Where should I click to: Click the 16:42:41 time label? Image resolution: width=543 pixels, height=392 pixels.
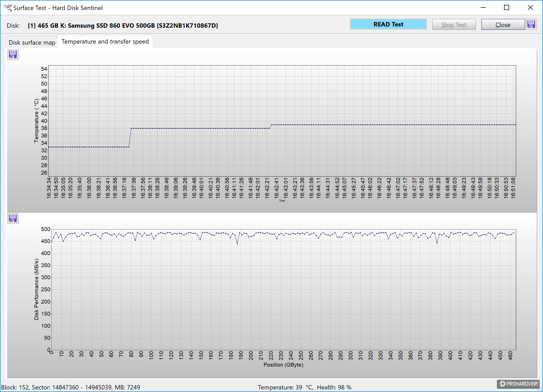[276, 188]
